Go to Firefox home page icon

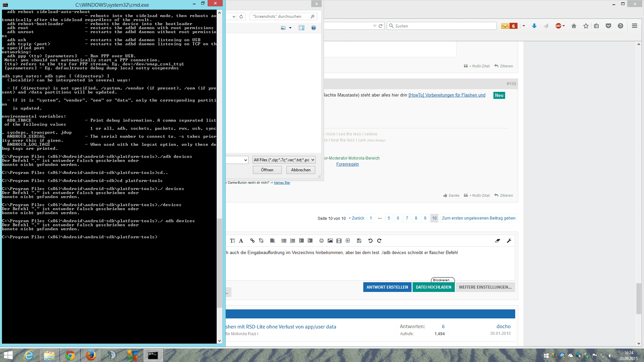(574, 26)
